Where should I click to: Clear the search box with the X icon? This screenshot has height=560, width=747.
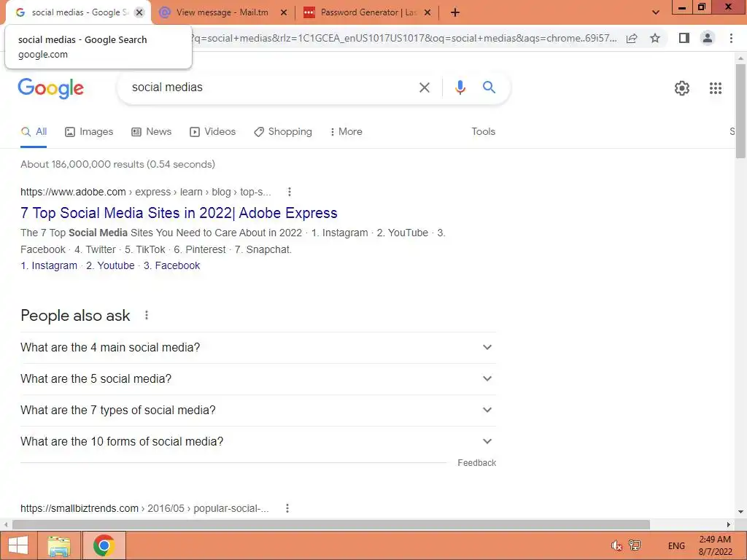tap(424, 87)
